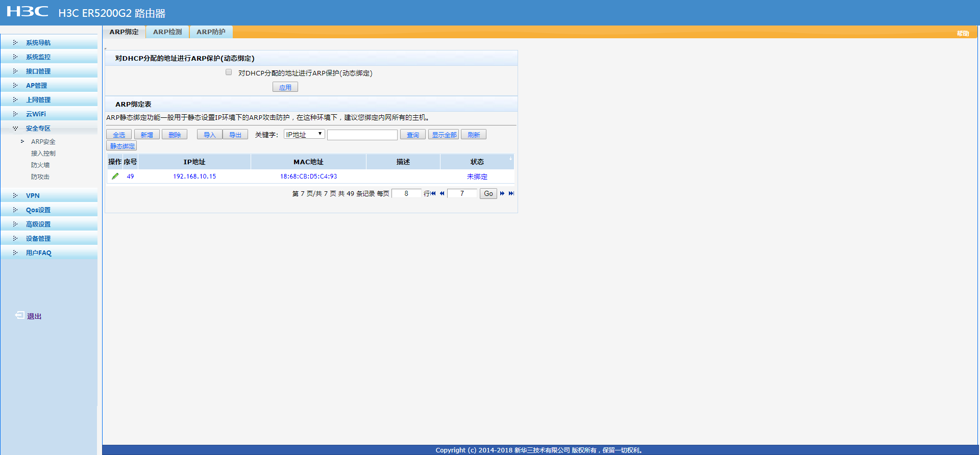Focus the page number input showing 7

pos(462,193)
